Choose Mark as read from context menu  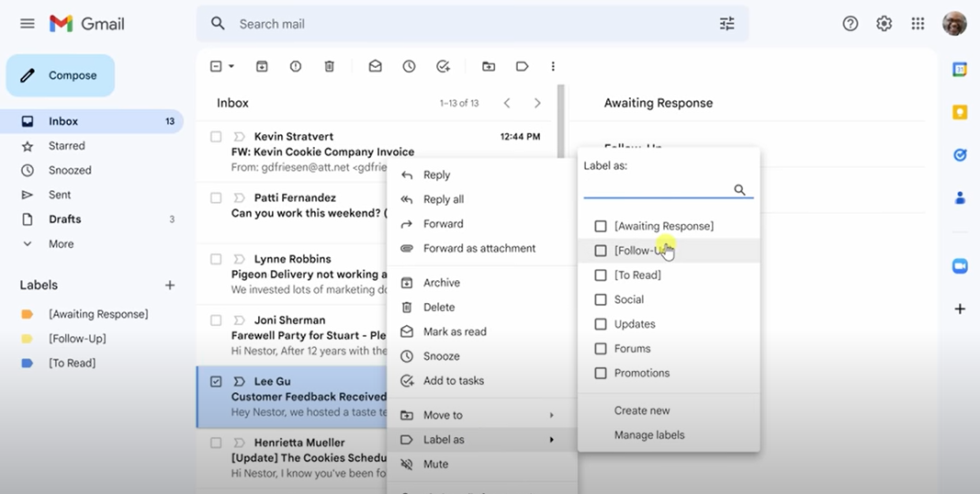click(455, 331)
